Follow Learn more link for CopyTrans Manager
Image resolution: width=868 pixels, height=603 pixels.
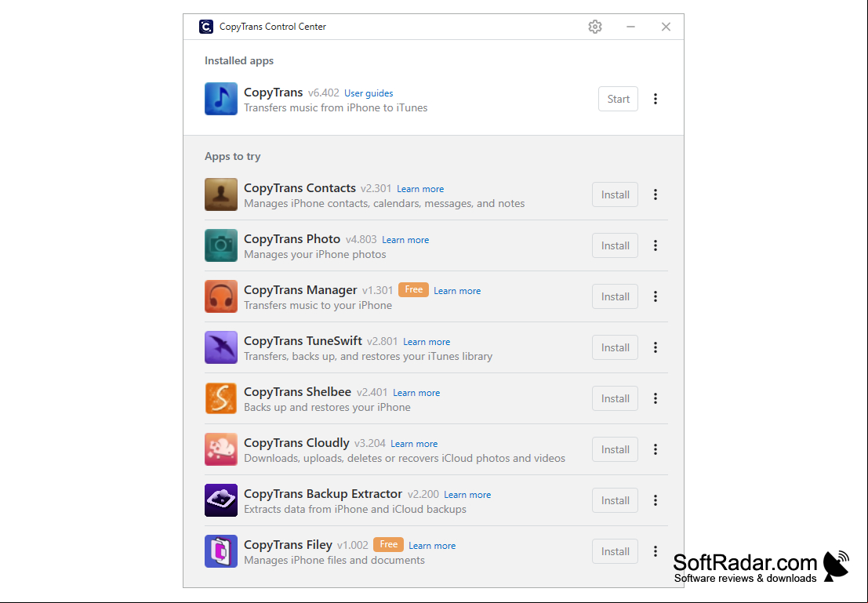tap(456, 291)
